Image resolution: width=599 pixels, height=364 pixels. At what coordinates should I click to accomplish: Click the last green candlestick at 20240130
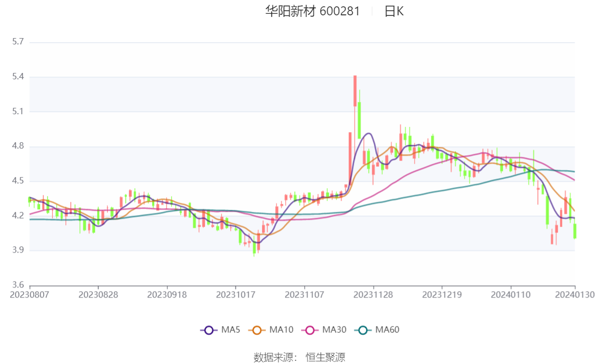pos(575,231)
